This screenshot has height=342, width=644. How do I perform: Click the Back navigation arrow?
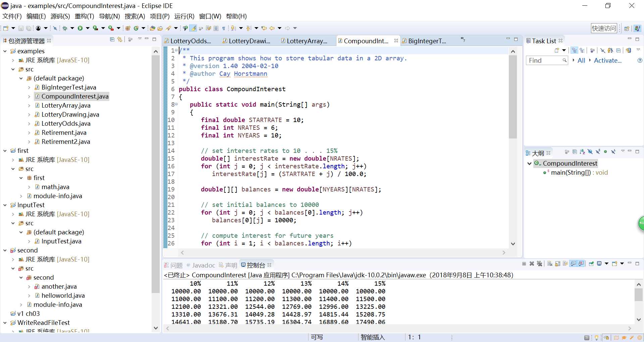point(272,28)
